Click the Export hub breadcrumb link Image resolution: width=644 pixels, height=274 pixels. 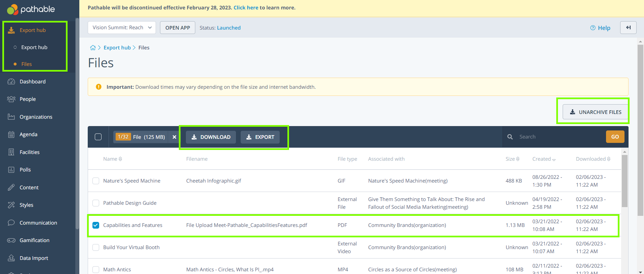click(117, 48)
